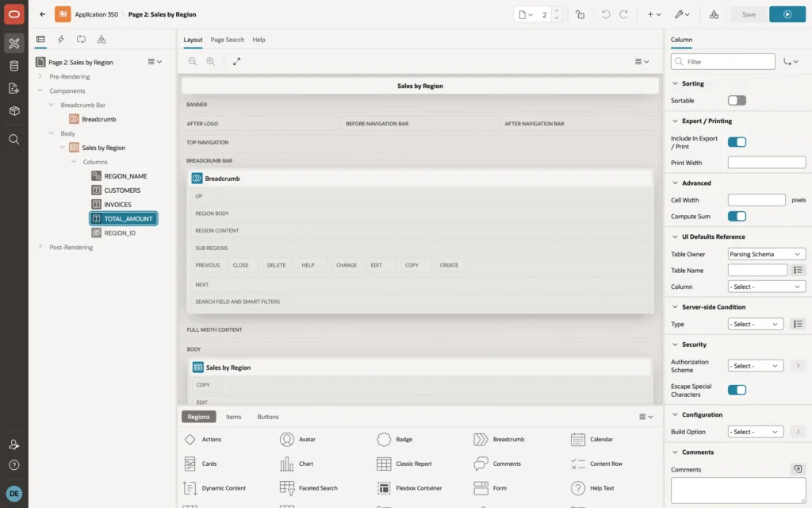812x508 pixels.
Task: Open the administration user icon in sidebar
Action: (x=14, y=444)
